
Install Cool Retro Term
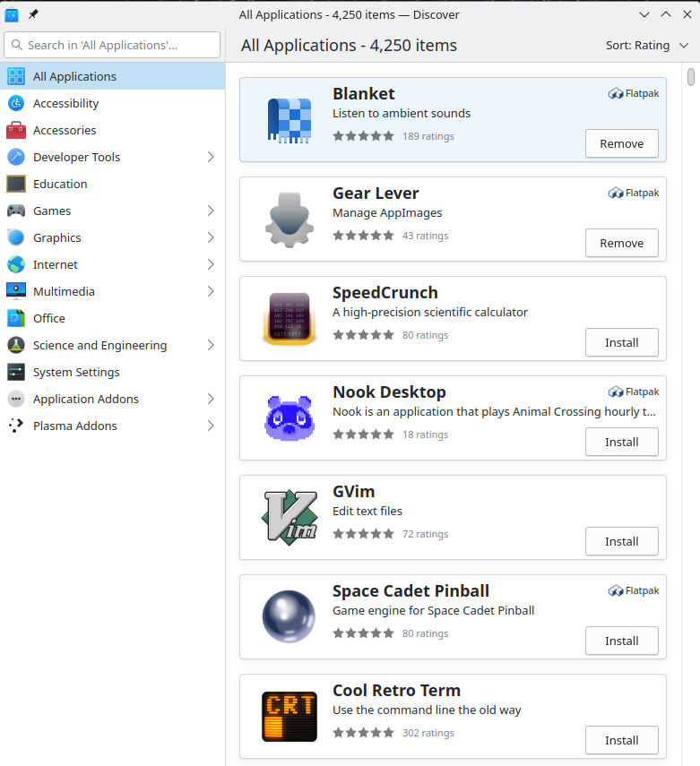tap(622, 740)
